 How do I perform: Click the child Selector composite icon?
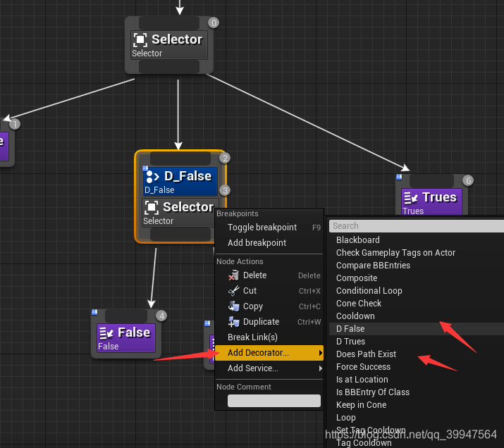coord(152,208)
